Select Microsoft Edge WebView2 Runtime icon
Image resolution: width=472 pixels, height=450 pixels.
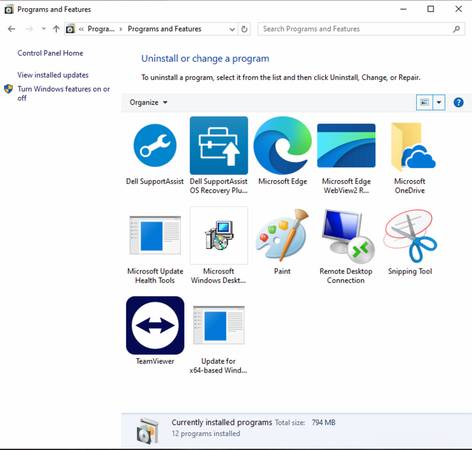pos(346,145)
